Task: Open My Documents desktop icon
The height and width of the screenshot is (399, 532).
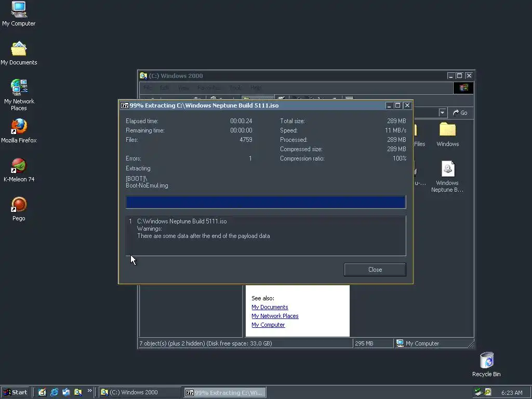Action: pyautogui.click(x=19, y=54)
